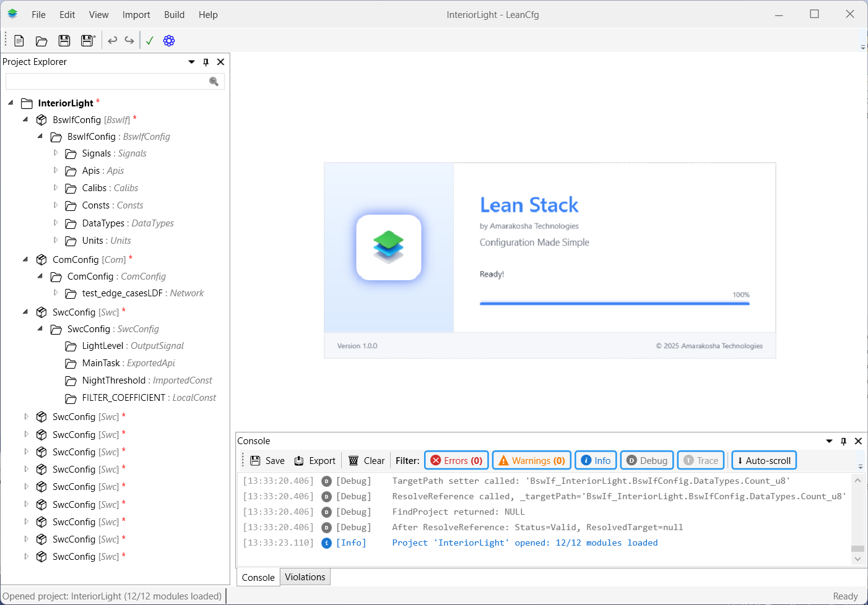
Task: Switch to the Violations tab
Action: point(305,577)
